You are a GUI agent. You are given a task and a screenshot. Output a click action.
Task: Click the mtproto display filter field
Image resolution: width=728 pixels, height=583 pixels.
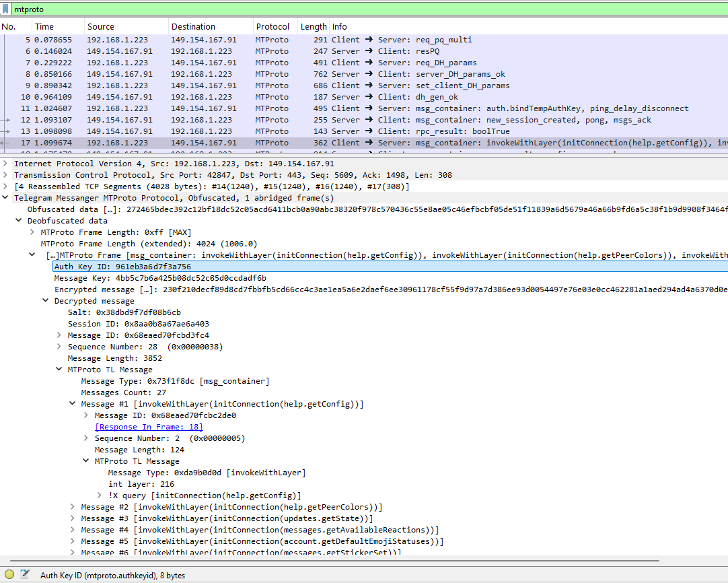pyautogui.click(x=369, y=9)
